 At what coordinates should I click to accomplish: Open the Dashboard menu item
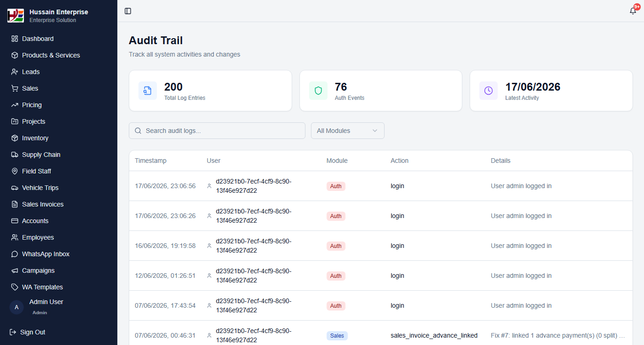point(59,39)
